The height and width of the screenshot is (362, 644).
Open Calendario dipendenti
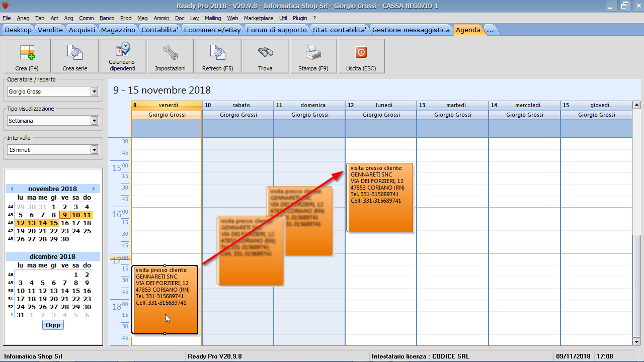(122, 56)
